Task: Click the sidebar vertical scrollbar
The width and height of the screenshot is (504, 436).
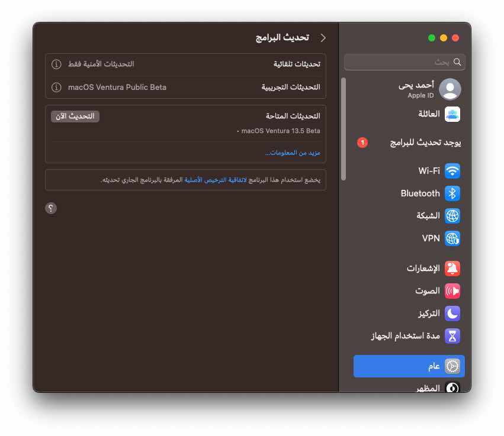Action: point(344,129)
